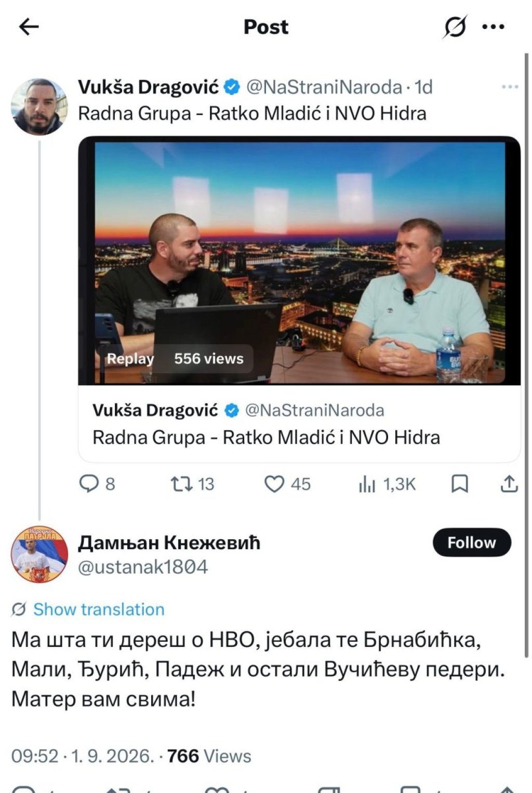Like the post with 45 likes
Screen dimensions: 532x793
click(287, 484)
